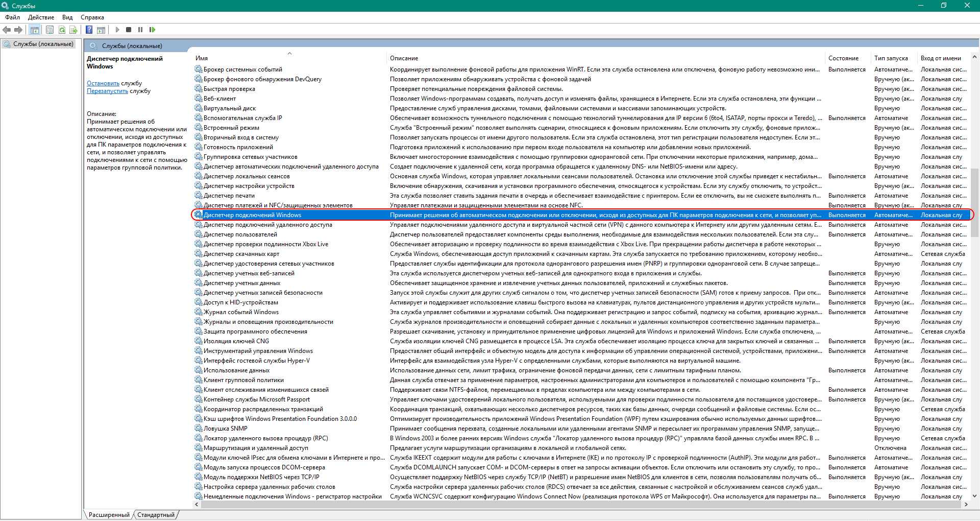Open service Properties from the toolbar
The height and width of the screenshot is (521, 980).
coord(50,30)
